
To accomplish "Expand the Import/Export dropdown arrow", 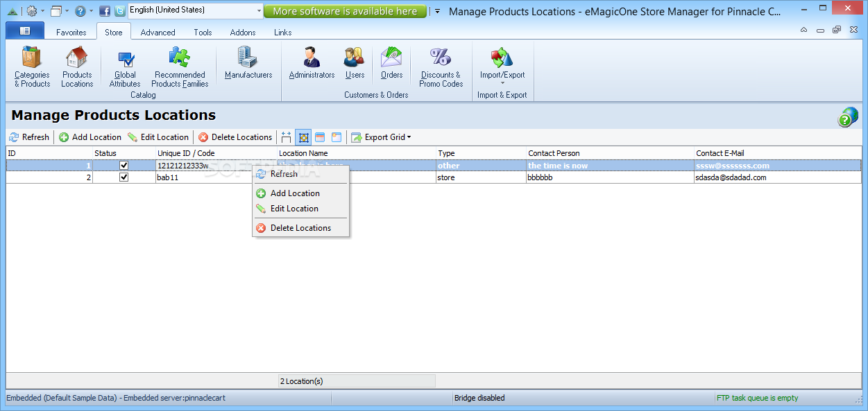I will [x=502, y=84].
